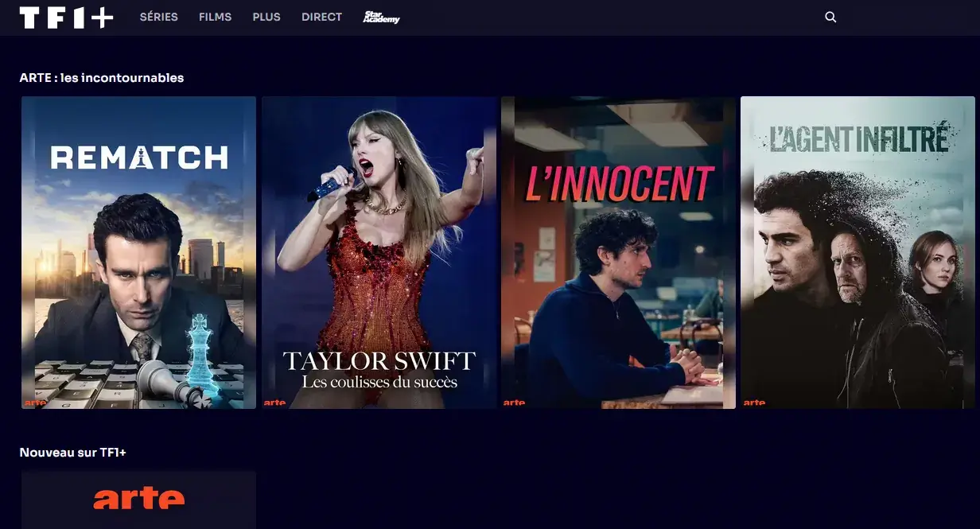Viewport: 980px width, 529px height.
Task: Open the SÉRIES menu item
Action: [159, 17]
